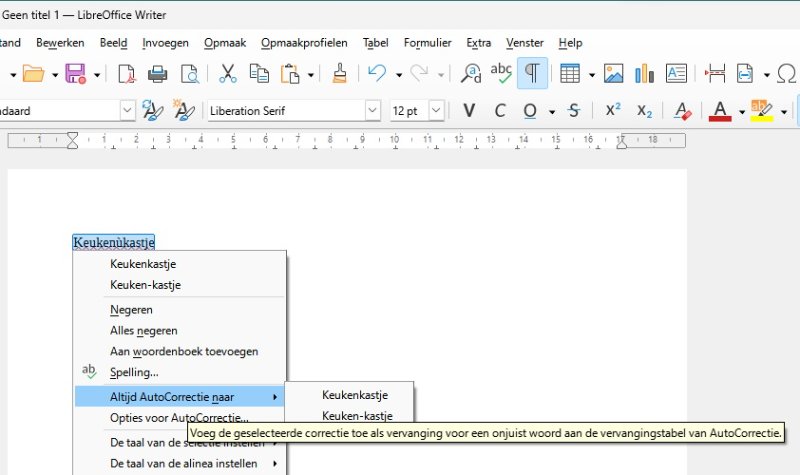
Task: Open Find and Replace magnifier icon
Action: coord(470,73)
